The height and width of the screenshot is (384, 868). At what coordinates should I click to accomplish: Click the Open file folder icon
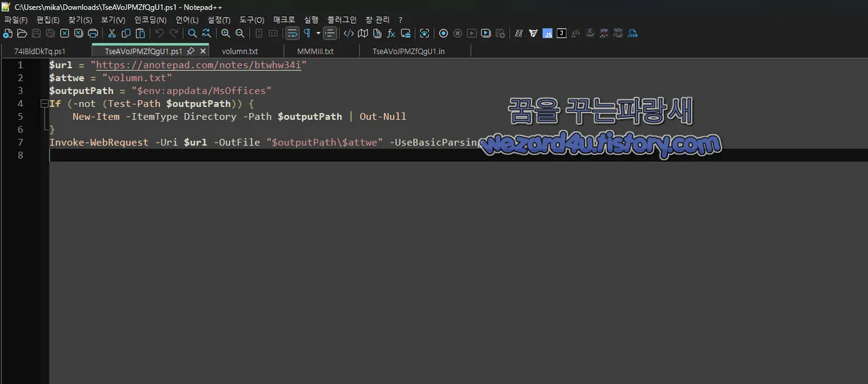[x=22, y=33]
